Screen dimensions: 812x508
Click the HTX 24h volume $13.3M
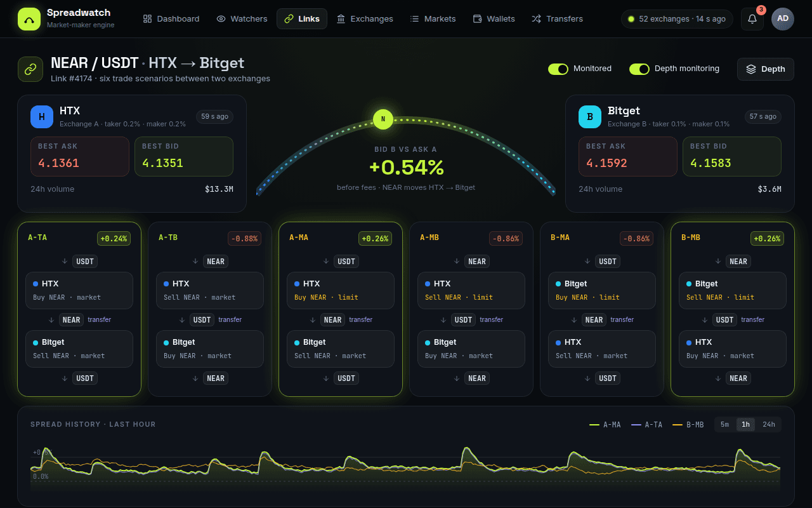click(219, 189)
